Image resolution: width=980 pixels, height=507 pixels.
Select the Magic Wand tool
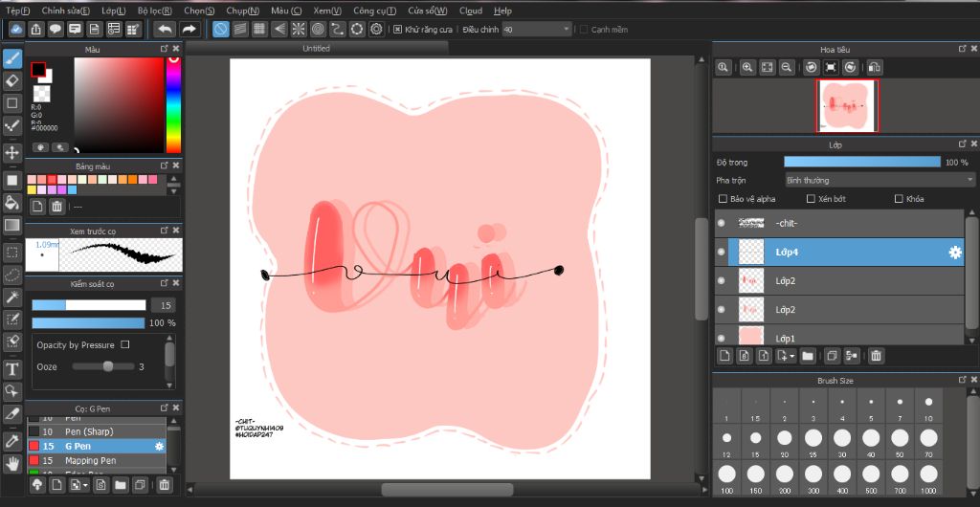point(11,298)
